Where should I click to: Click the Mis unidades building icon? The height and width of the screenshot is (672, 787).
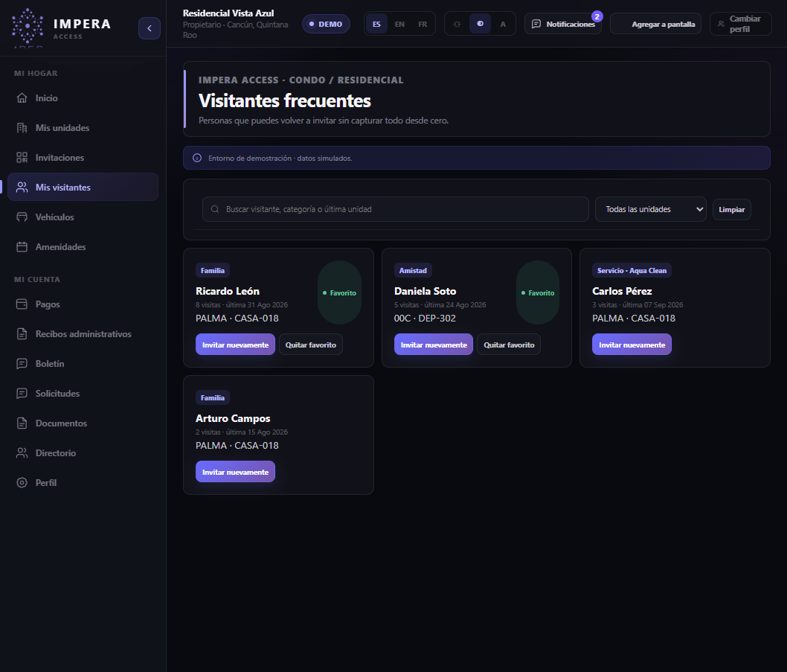tap(22, 127)
